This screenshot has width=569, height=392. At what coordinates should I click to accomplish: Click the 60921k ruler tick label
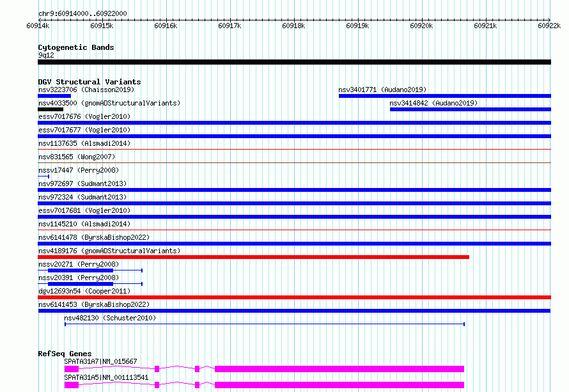click(x=485, y=26)
